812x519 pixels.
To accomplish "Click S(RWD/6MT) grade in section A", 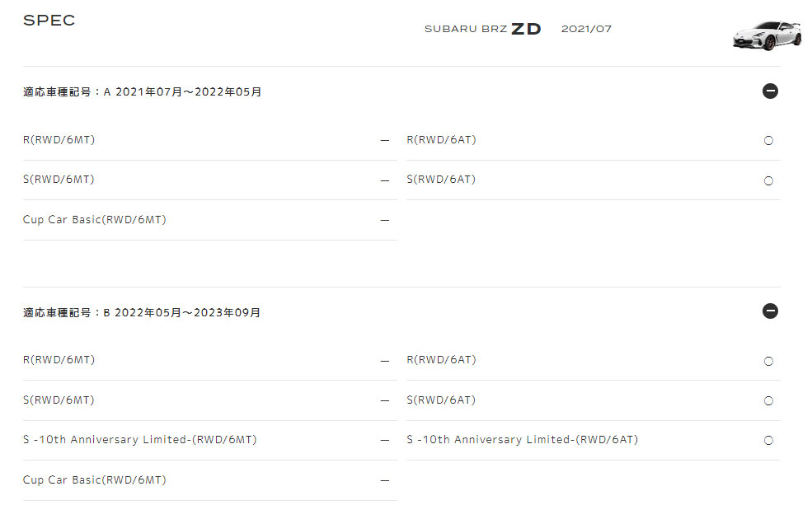I will point(59,180).
